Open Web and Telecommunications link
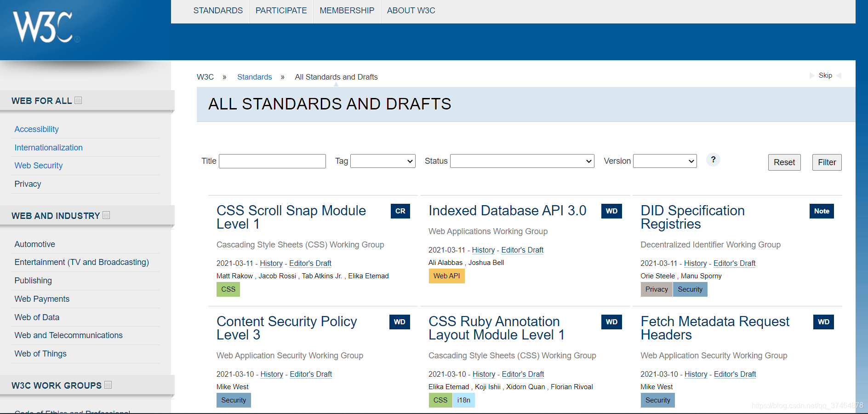This screenshot has height=414, width=868. click(x=69, y=335)
